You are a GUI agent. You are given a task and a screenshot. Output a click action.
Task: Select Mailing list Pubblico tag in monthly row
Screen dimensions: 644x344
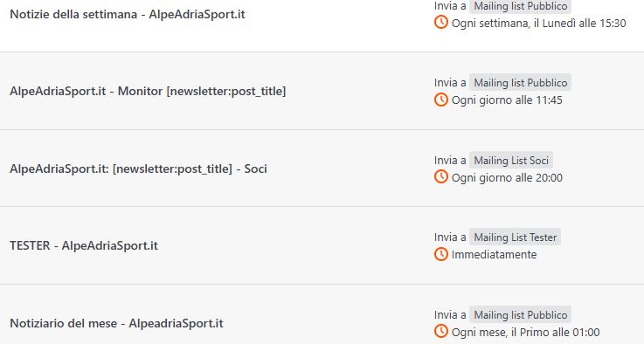521,315
